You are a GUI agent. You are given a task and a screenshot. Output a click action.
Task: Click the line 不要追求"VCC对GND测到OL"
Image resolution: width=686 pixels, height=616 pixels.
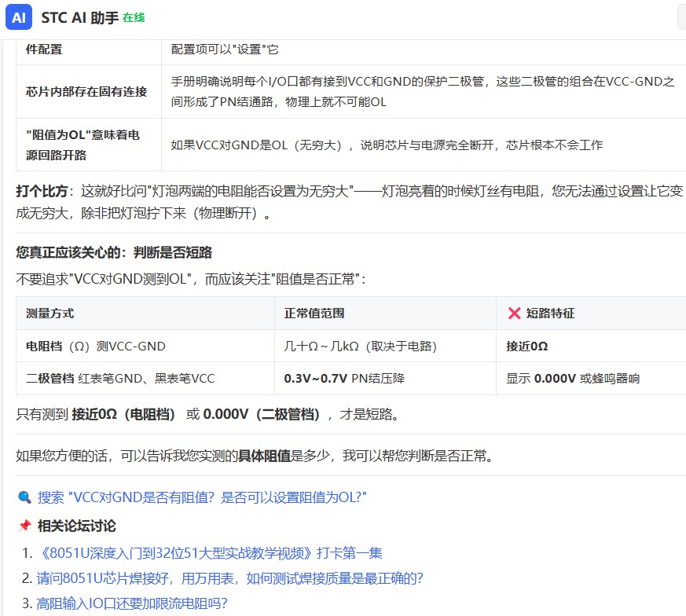pyautogui.click(x=191, y=279)
